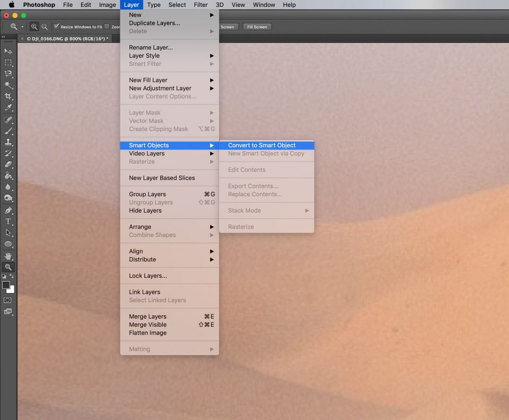Select the Brush tool
Image resolution: width=509 pixels, height=420 pixels.
click(8, 131)
